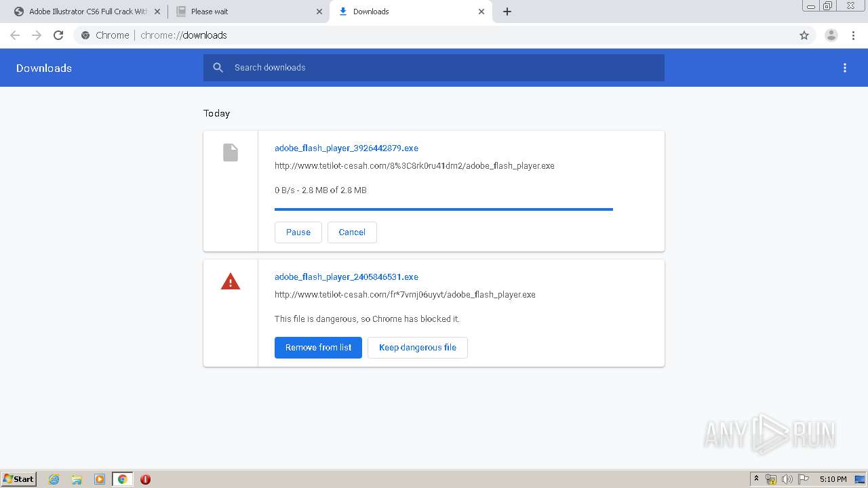The image size is (868, 488).
Task: Close the Please wait tab
Action: [x=319, y=12]
